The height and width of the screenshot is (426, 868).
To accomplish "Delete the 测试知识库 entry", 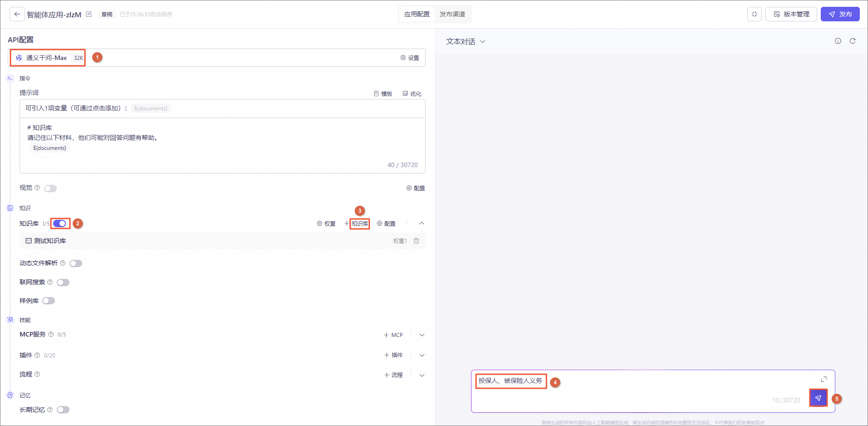I will point(417,241).
